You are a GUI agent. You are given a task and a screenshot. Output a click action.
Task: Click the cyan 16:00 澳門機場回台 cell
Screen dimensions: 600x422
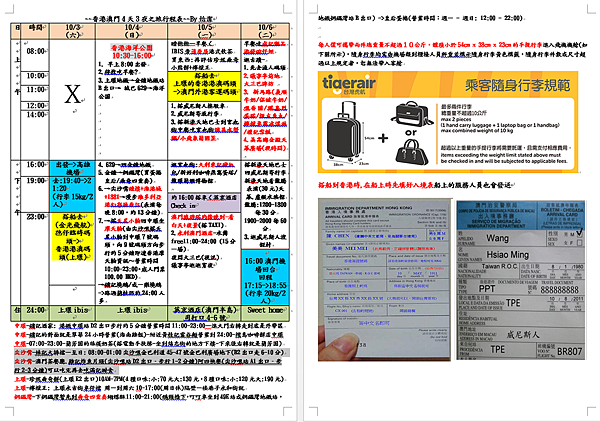[265, 277]
